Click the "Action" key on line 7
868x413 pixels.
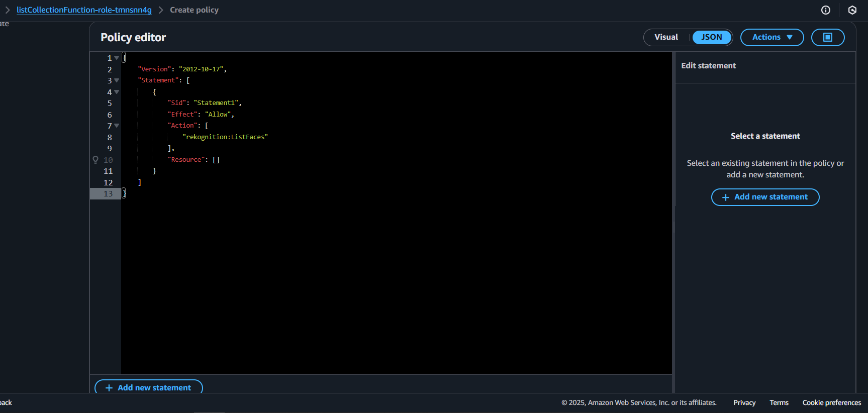tap(182, 125)
